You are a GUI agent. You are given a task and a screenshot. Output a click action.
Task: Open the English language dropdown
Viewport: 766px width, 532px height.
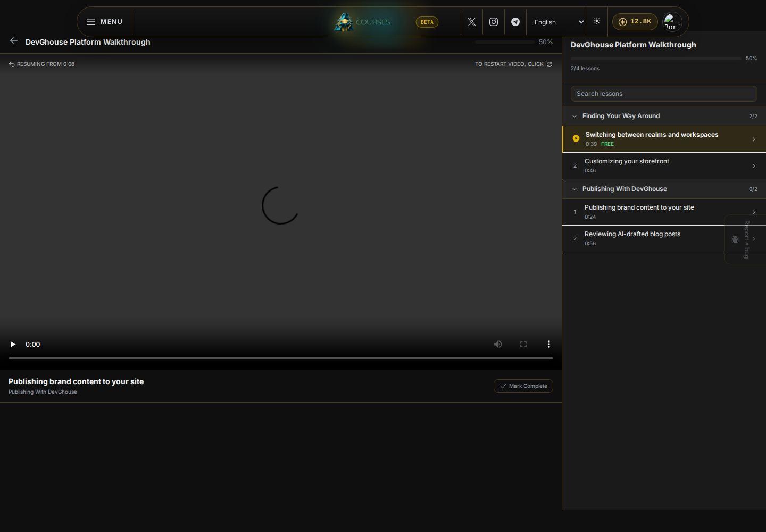tap(559, 22)
